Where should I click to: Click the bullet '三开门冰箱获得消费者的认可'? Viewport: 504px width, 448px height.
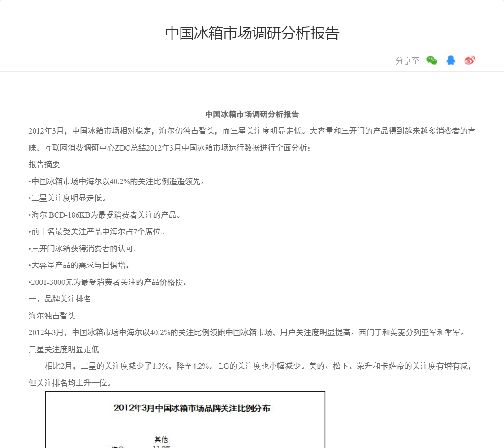(83, 249)
